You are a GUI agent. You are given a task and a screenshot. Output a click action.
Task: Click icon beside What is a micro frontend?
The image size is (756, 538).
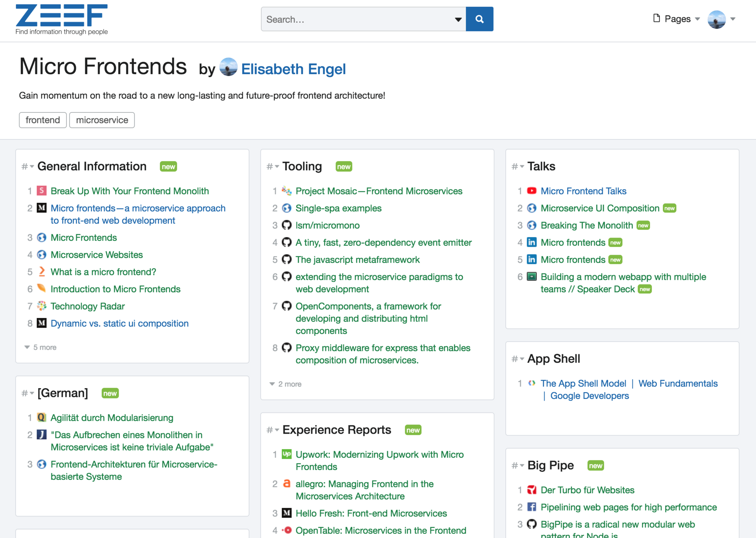click(41, 271)
